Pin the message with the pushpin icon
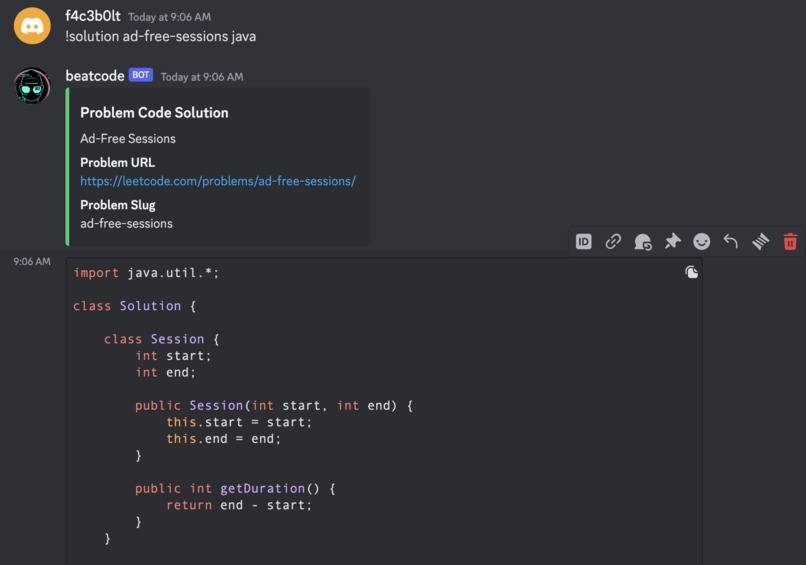The image size is (806, 565). point(672,242)
